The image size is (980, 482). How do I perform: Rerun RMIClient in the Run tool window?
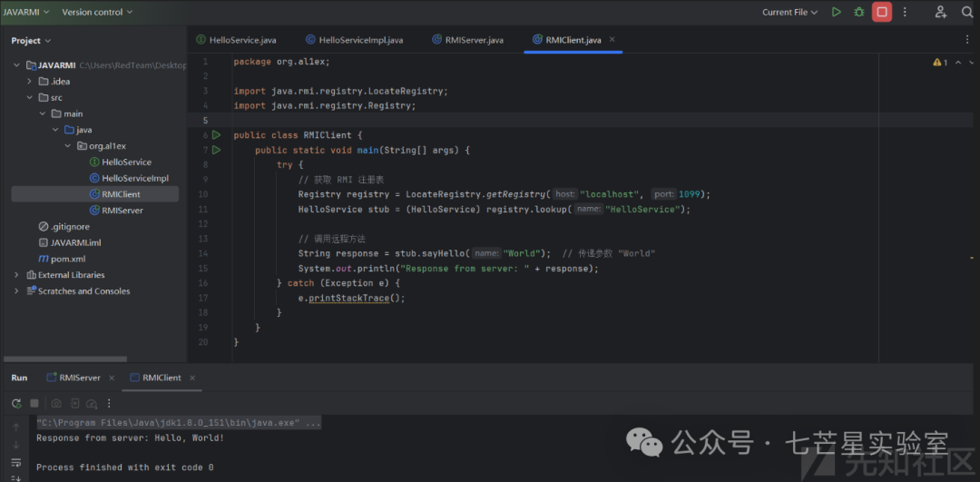[x=17, y=403]
